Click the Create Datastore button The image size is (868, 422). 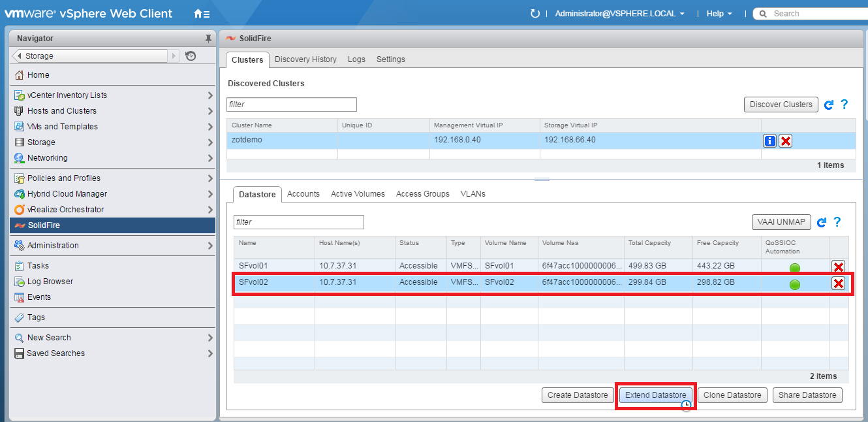click(578, 395)
